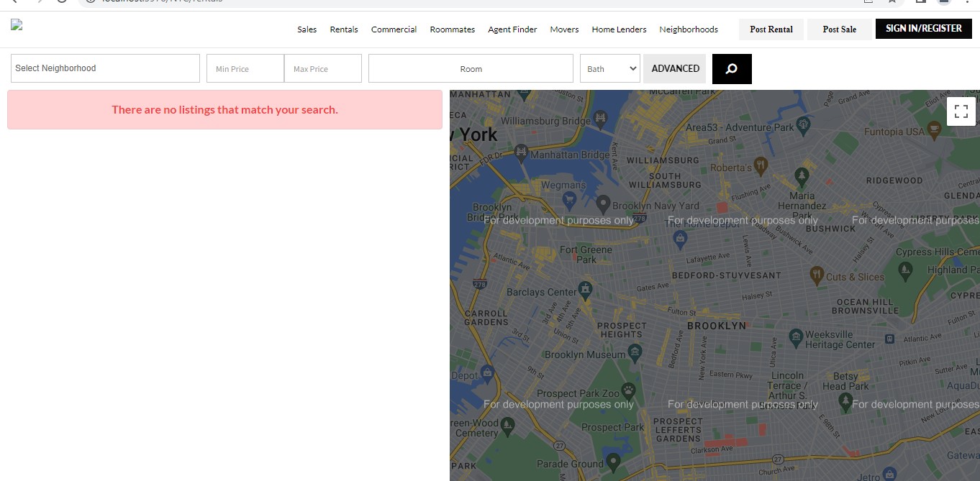This screenshot has height=481, width=980.
Task: Click the Funtopia USA map marker
Action: [x=935, y=129]
